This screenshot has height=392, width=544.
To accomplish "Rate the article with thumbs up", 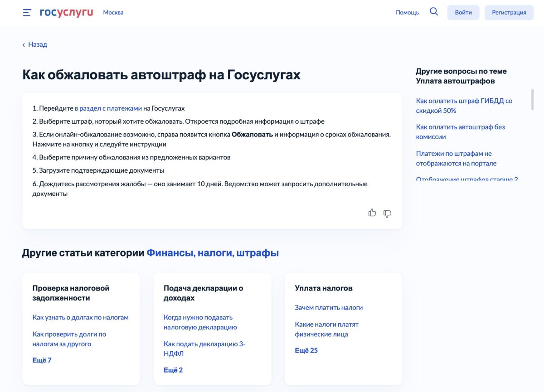I will coord(372,213).
